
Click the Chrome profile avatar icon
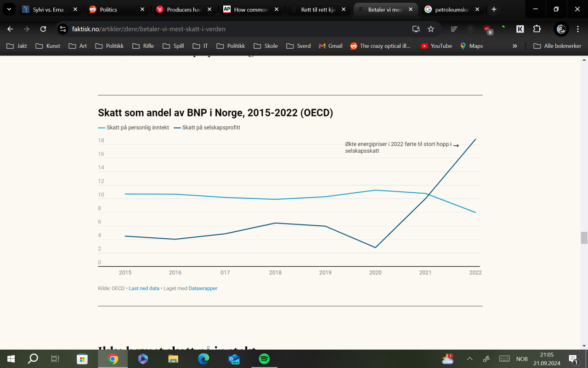(561, 29)
